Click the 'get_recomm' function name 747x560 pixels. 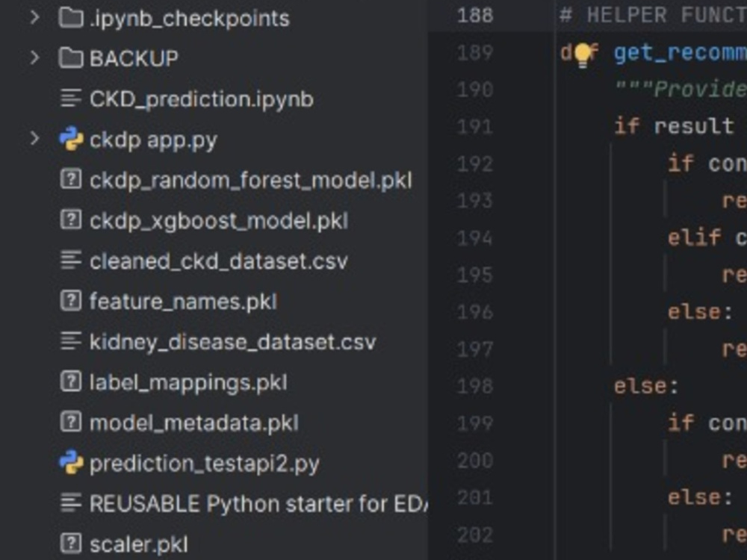[x=681, y=52]
